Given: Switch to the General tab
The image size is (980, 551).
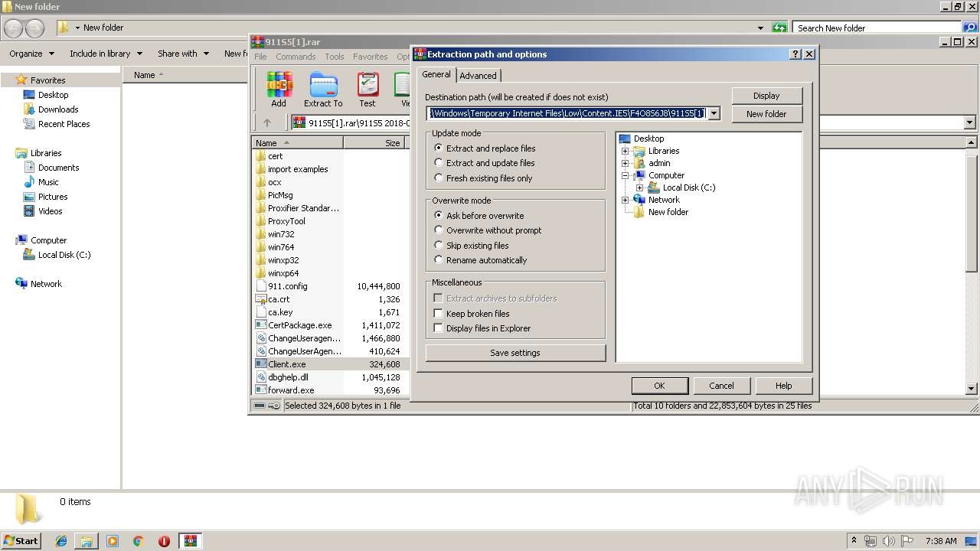Looking at the screenshot, I should point(436,74).
